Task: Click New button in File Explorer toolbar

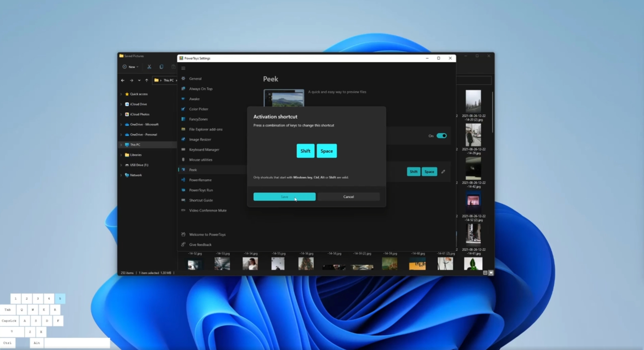Action: pyautogui.click(x=130, y=67)
